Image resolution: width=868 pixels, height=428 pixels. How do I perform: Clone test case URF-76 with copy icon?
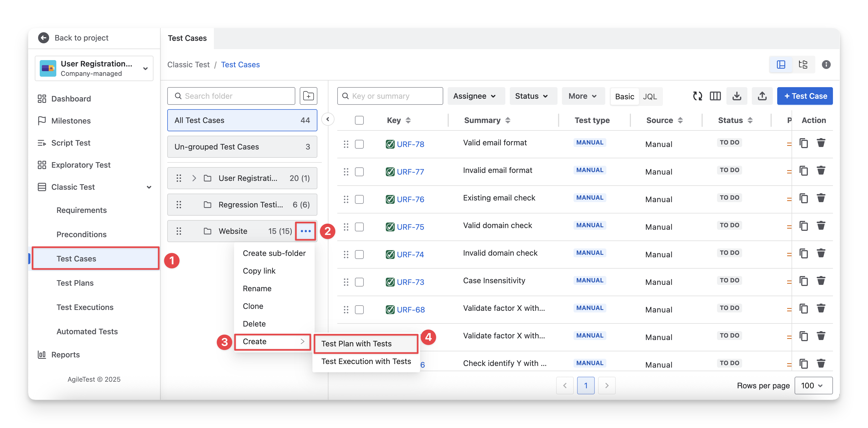pyautogui.click(x=804, y=198)
